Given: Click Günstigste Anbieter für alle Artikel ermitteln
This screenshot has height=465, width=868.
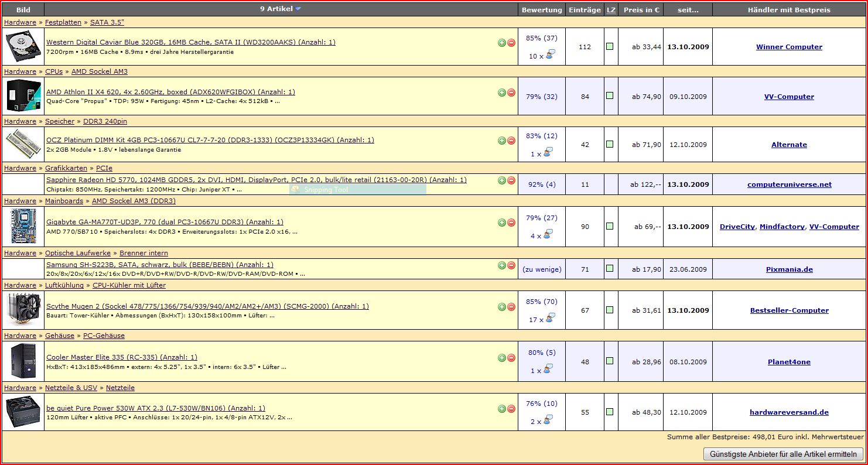Looking at the screenshot, I should tap(784, 454).
